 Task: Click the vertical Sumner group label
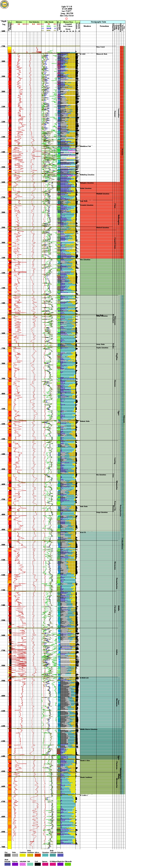115,114
